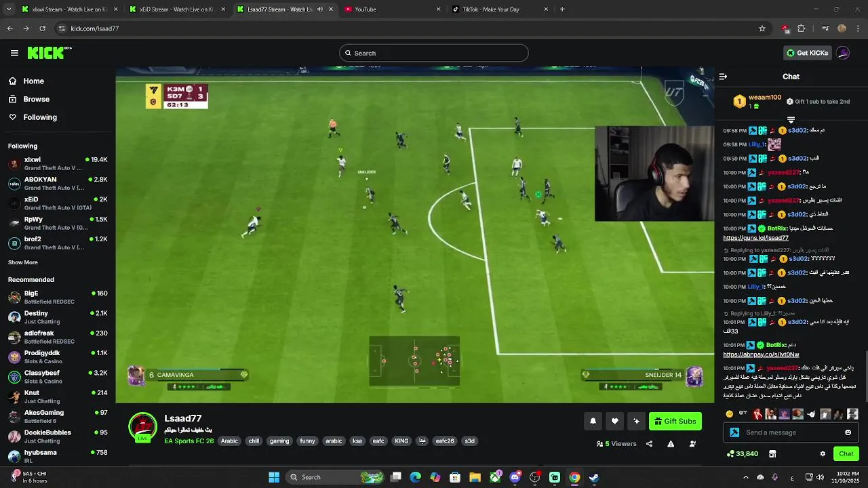
Task: Click the browser address bar URL
Action: (95, 28)
